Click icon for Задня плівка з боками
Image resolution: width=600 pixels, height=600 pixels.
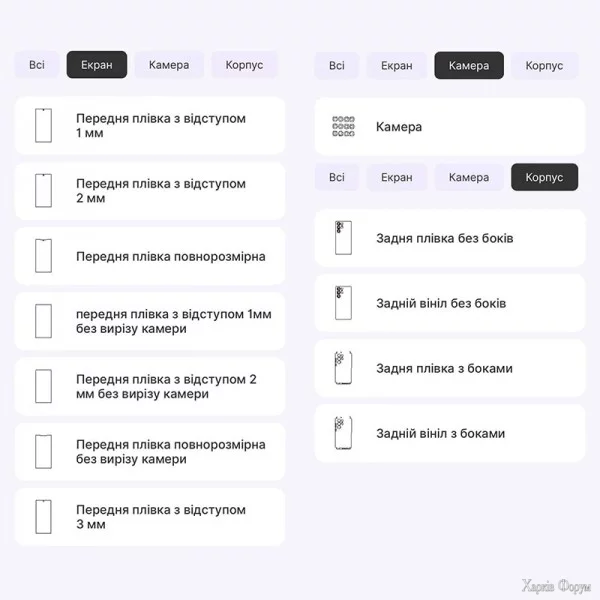(x=343, y=368)
